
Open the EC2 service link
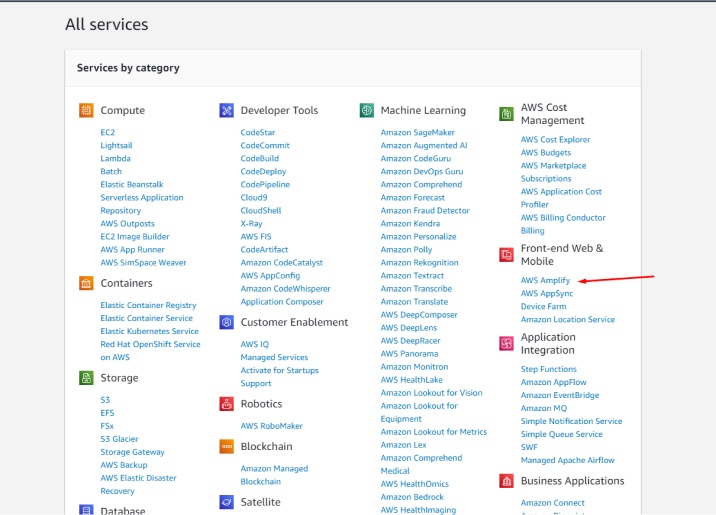coord(107,133)
